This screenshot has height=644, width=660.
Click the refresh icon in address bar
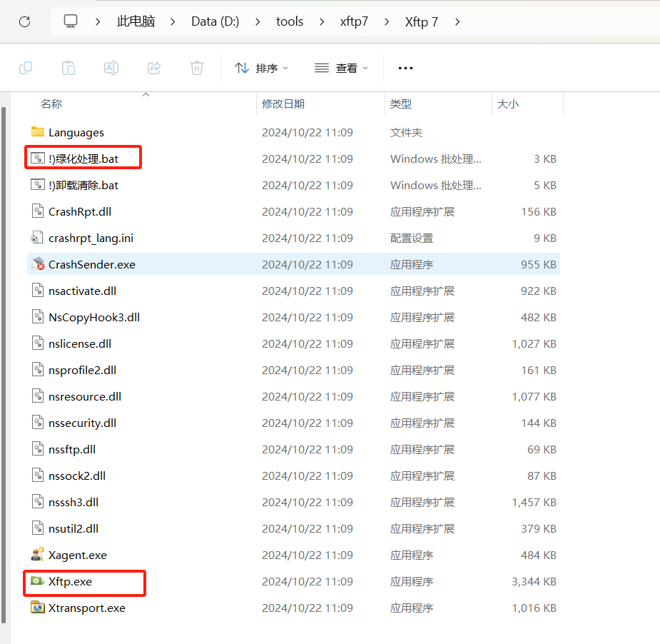[x=25, y=21]
